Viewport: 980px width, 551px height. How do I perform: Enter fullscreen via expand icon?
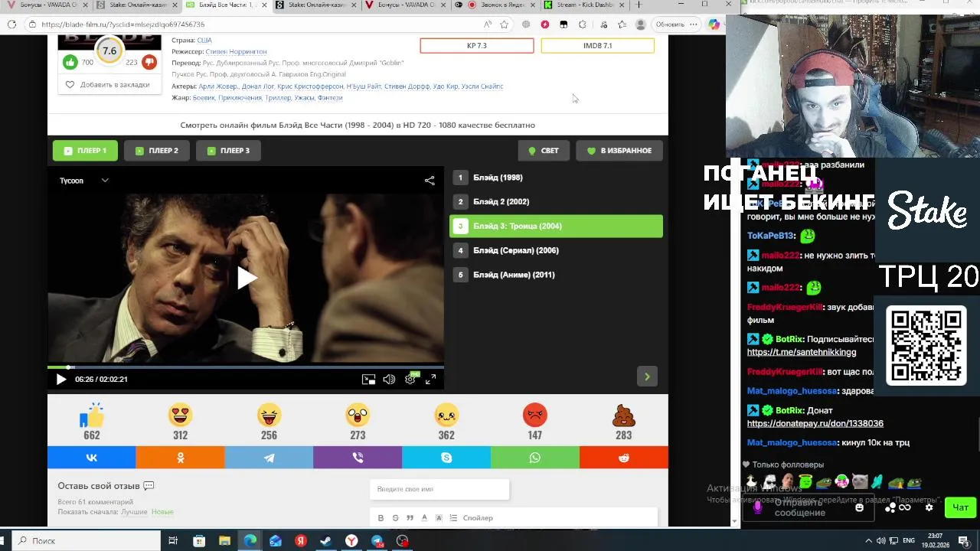pyautogui.click(x=430, y=379)
